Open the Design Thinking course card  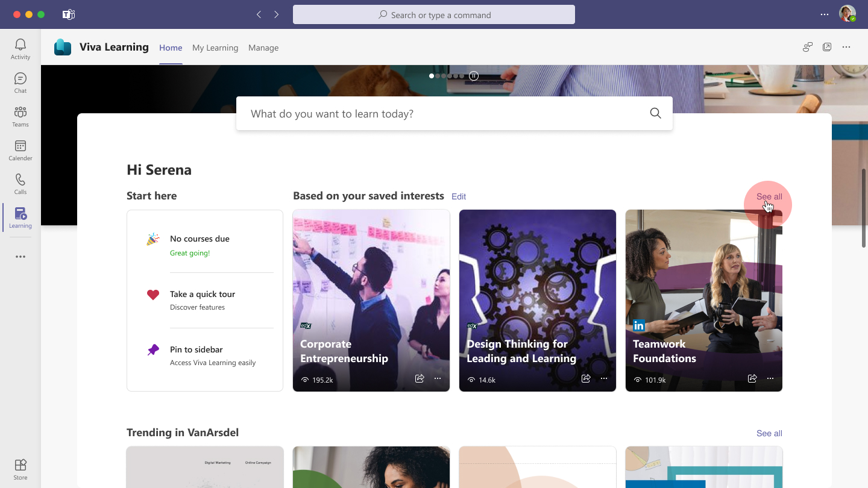coord(538,301)
